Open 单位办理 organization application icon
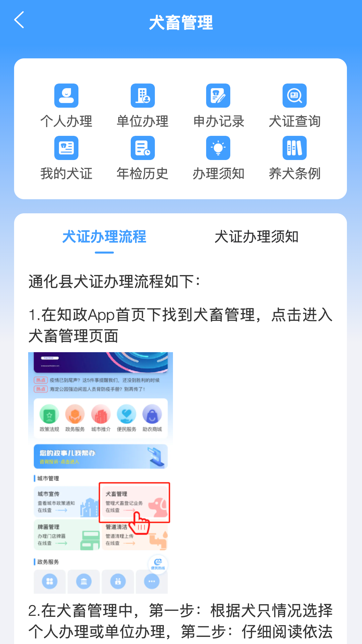Viewport: 362px width, 644px height. (142, 96)
